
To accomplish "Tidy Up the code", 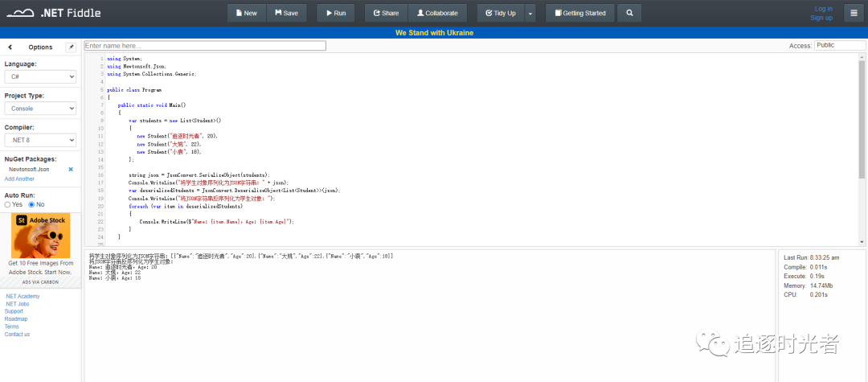I will pyautogui.click(x=501, y=13).
